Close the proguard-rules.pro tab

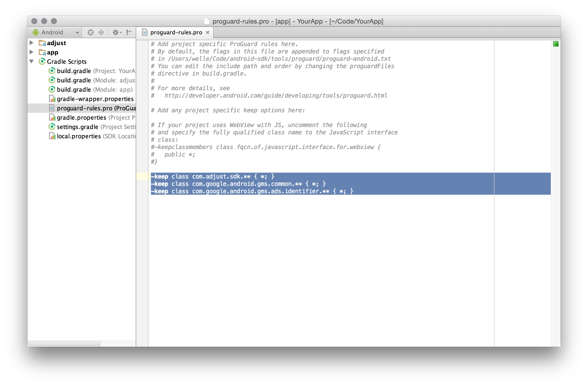pos(208,32)
